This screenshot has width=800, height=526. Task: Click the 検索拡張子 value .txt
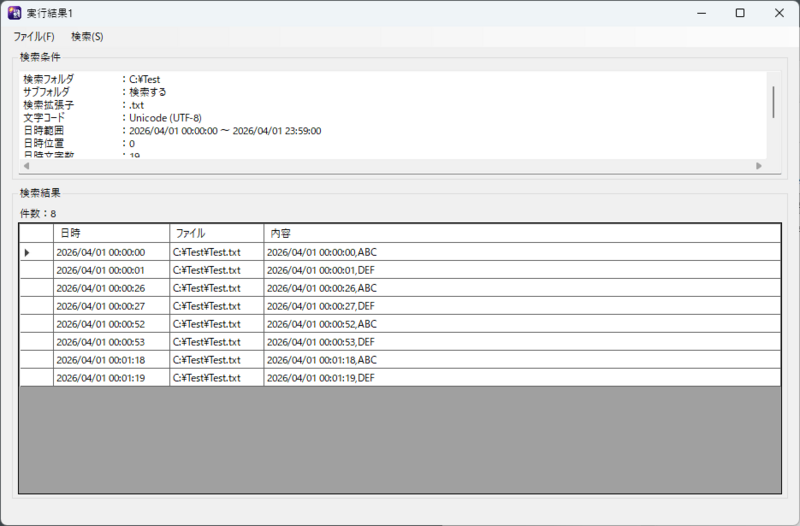click(136, 105)
